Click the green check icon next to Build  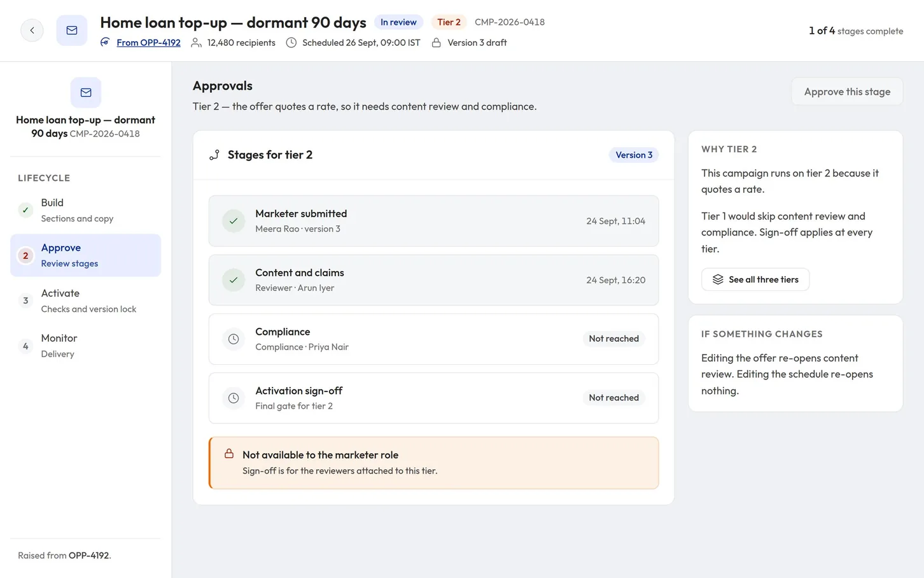pos(25,210)
